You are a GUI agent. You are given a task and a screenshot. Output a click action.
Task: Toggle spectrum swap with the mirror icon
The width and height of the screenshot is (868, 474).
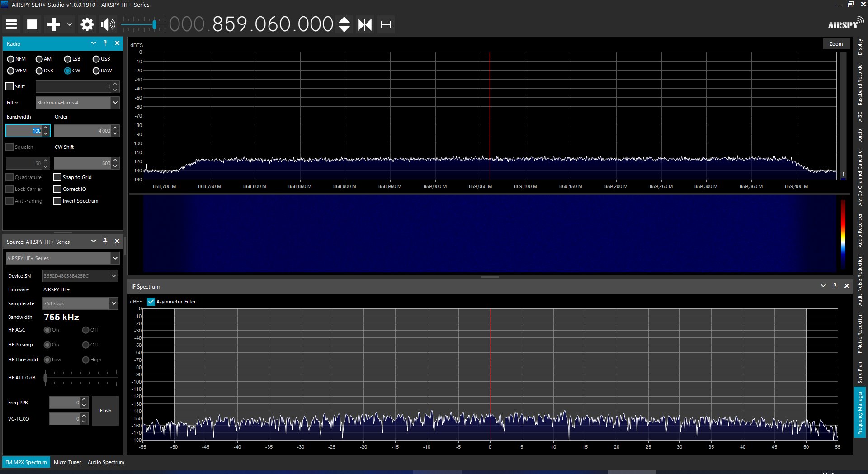point(365,24)
